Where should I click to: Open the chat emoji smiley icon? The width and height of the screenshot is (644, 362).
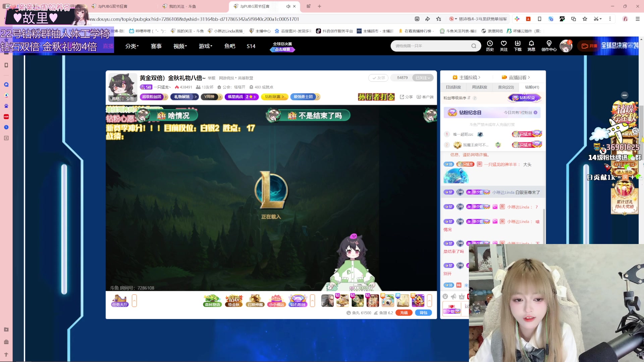pos(445,296)
